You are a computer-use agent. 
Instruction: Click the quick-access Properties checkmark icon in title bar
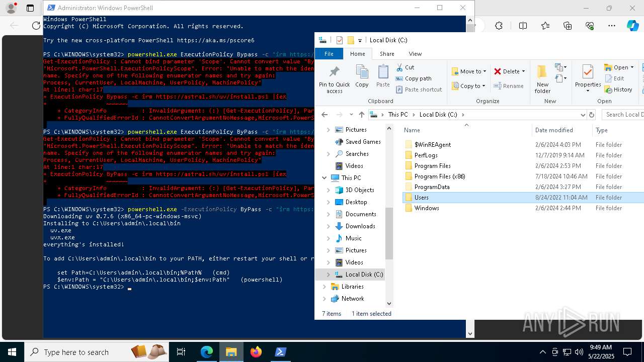click(x=340, y=40)
